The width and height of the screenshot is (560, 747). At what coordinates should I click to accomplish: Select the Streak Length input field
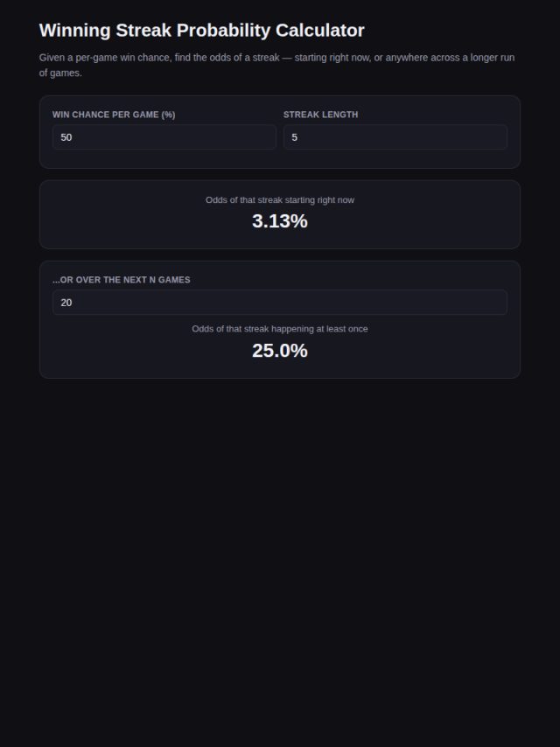click(395, 137)
